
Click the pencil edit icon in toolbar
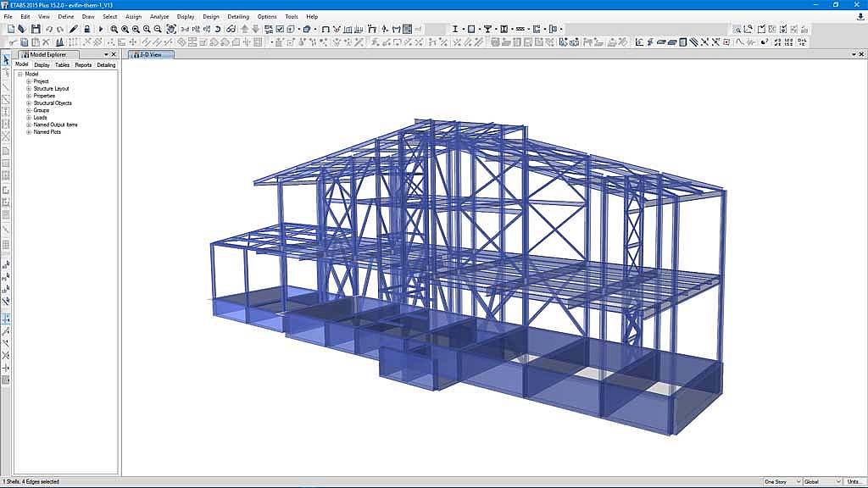pos(74,29)
